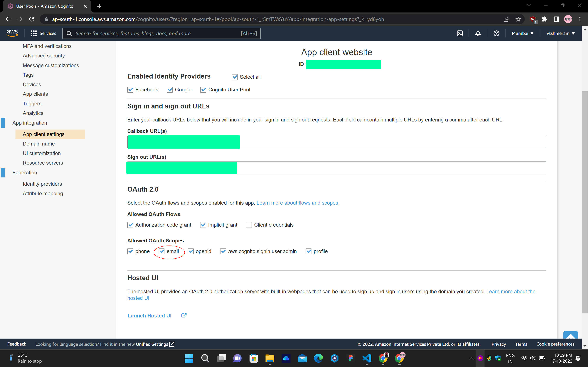Open Visual Studio Code from taskbar
588x367 pixels.
point(367,358)
